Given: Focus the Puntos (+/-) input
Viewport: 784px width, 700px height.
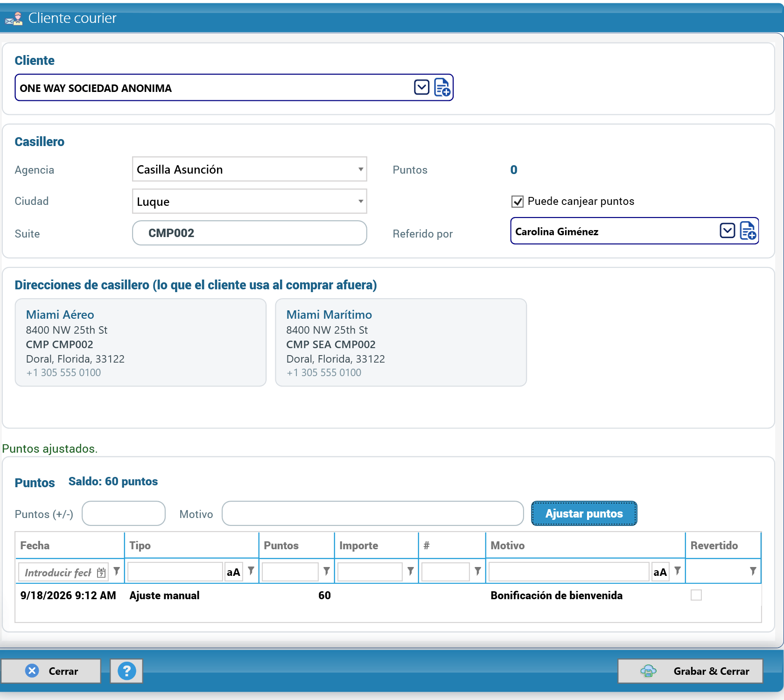Looking at the screenshot, I should (x=124, y=513).
